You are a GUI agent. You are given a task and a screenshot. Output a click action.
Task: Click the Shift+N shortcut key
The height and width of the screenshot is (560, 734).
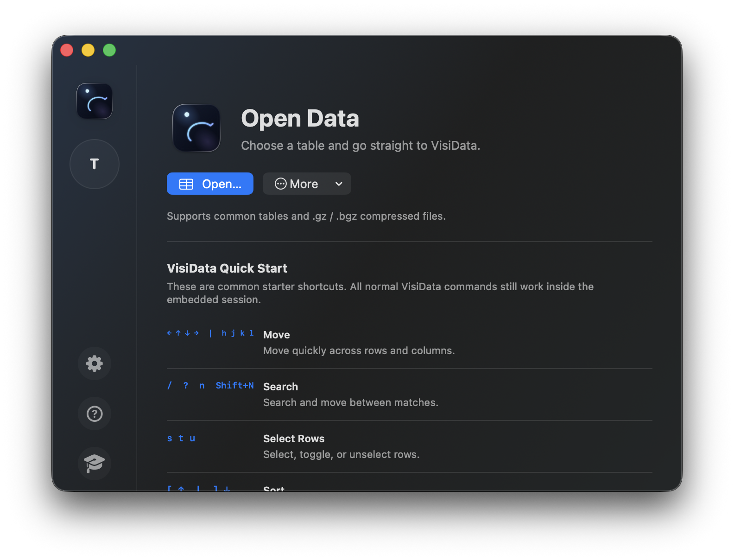click(235, 385)
